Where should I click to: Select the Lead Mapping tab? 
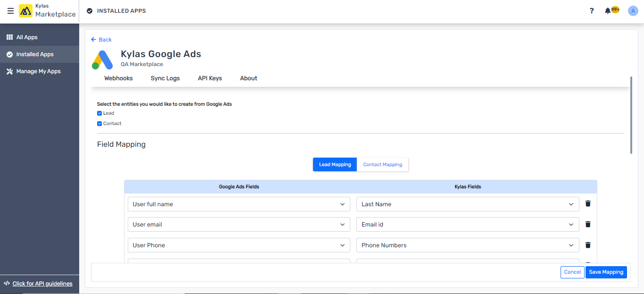[335, 165]
